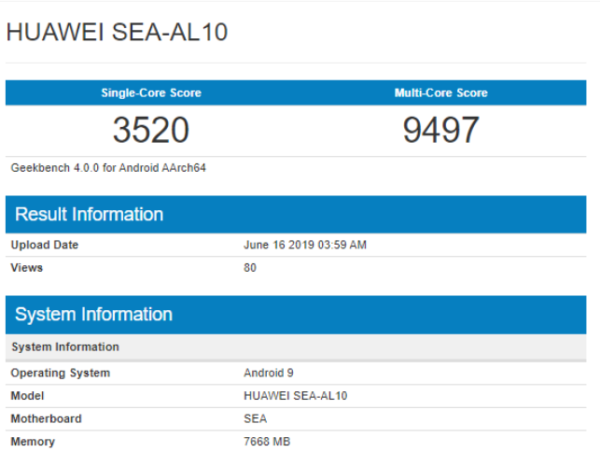Click the HUAWEI SEA-AL10 model value
This screenshot has height=466, width=600.
(295, 396)
